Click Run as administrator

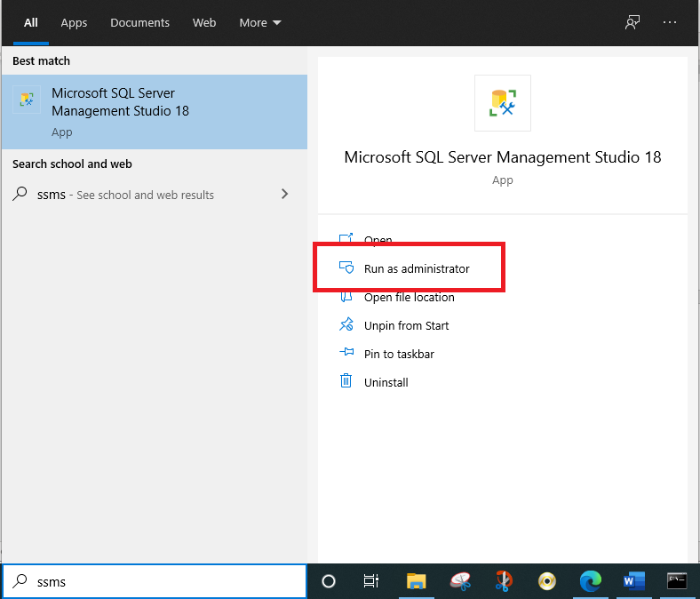[x=416, y=268]
